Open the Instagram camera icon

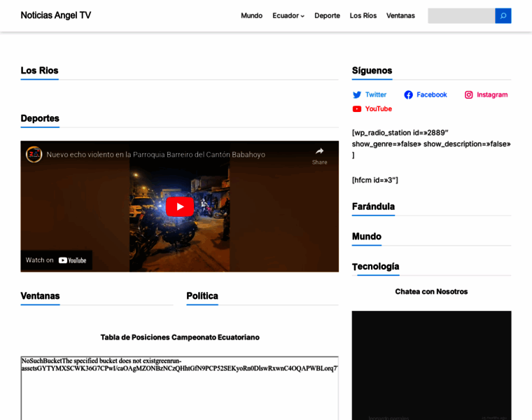(468, 94)
